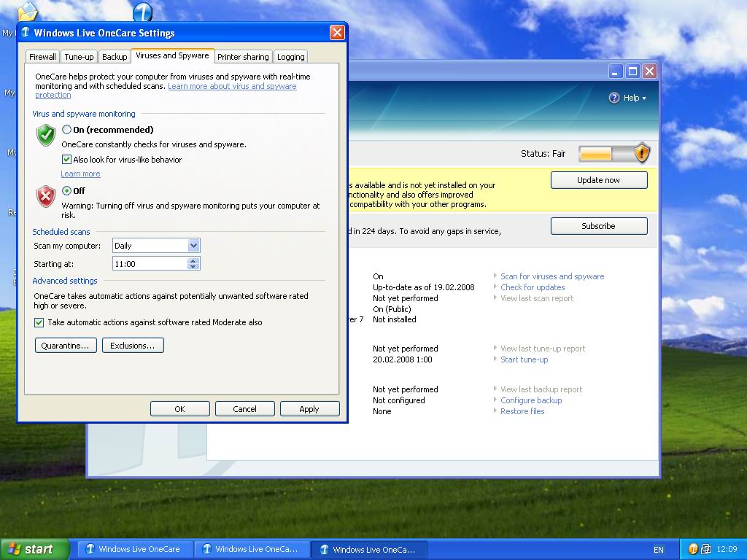Viewport: 747px width, 560px height.
Task: Click the orange warning shield status icon
Action: pyautogui.click(x=641, y=153)
